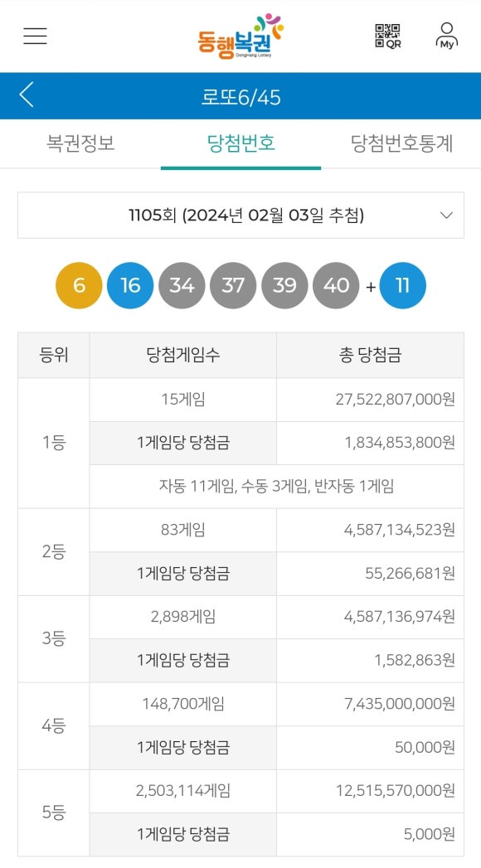This screenshot has height=868, width=481.
Task: Click the 1등 prize total 27,522,807,000원
Action: (396, 400)
